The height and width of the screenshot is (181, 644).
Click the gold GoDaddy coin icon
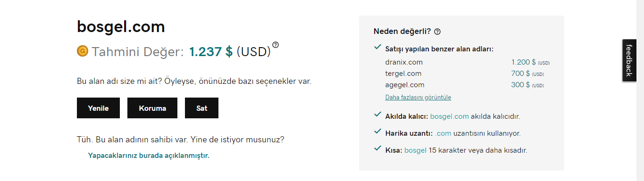(x=83, y=50)
